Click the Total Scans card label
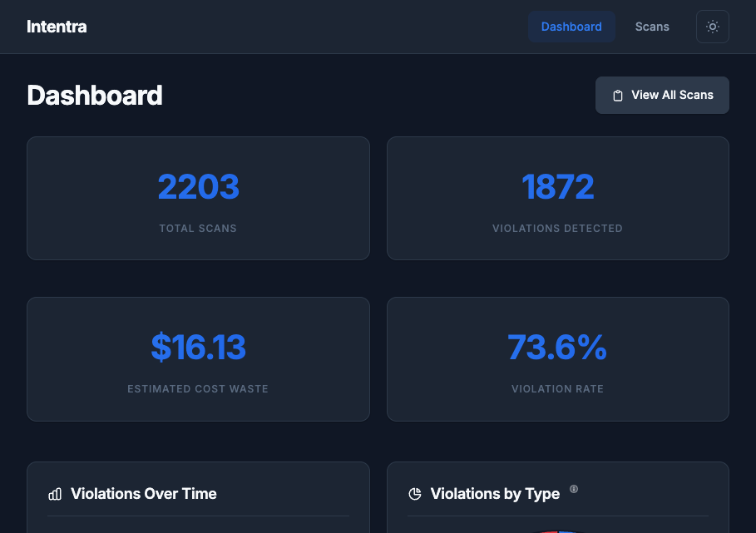 198,229
